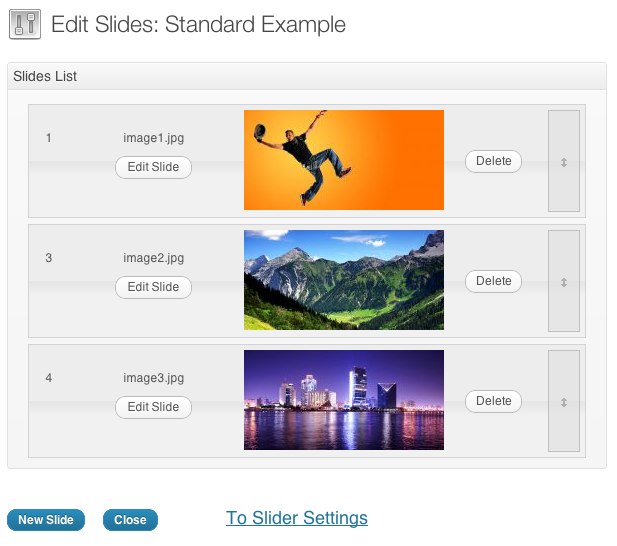Click the blue Close button
Screen dimensions: 617x546
pyautogui.click(x=130, y=520)
